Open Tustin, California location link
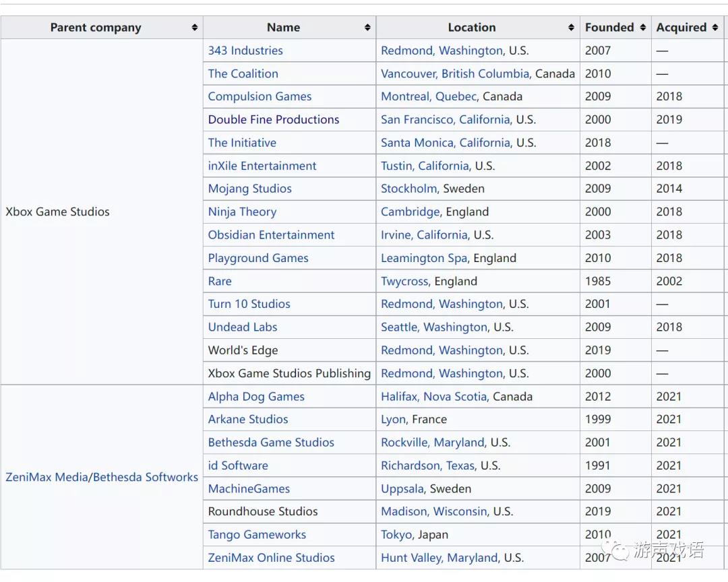The image size is (728, 582). click(425, 166)
